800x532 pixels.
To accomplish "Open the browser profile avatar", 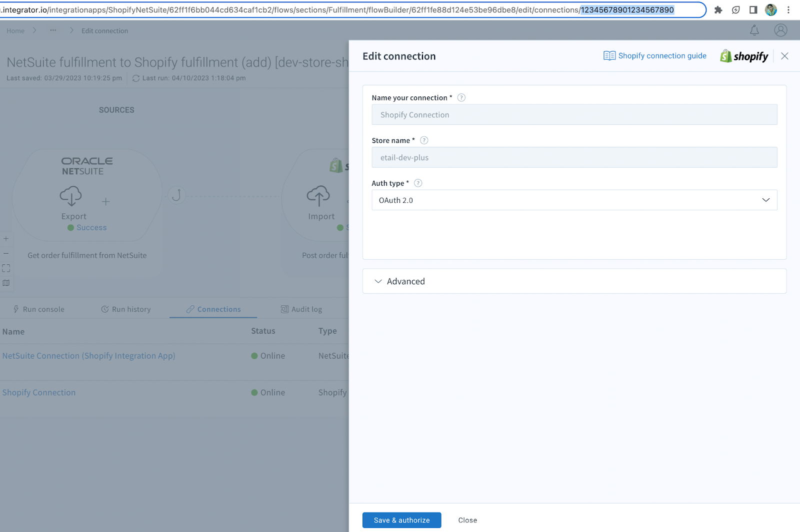I will (771, 10).
